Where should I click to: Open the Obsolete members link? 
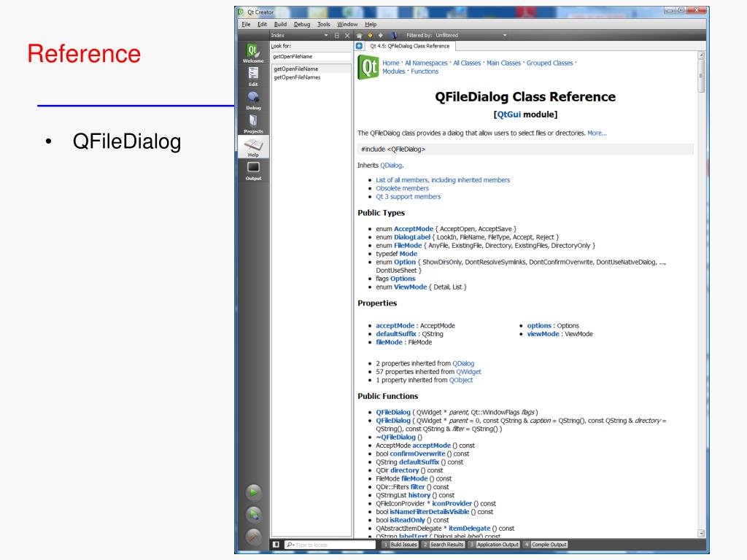pyautogui.click(x=402, y=189)
